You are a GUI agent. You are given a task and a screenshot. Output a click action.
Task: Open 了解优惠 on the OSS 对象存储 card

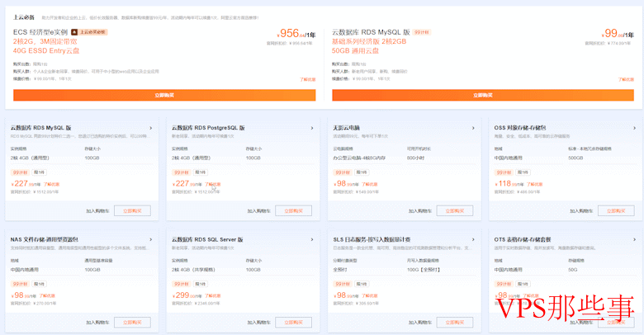(535, 184)
